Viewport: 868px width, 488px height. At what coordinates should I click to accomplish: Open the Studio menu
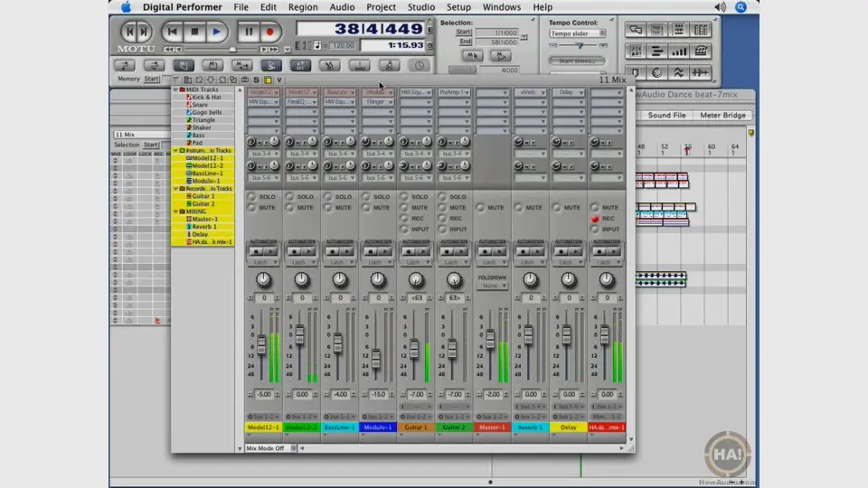point(420,7)
